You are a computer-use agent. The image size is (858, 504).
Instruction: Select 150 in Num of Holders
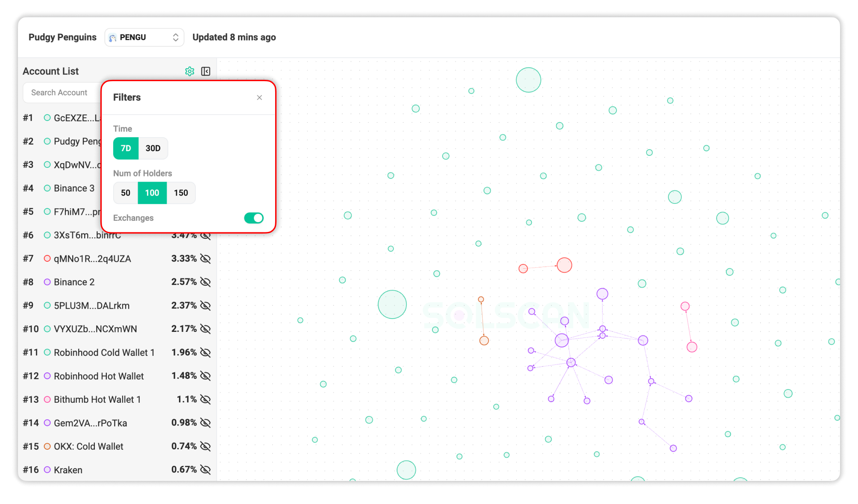click(181, 193)
